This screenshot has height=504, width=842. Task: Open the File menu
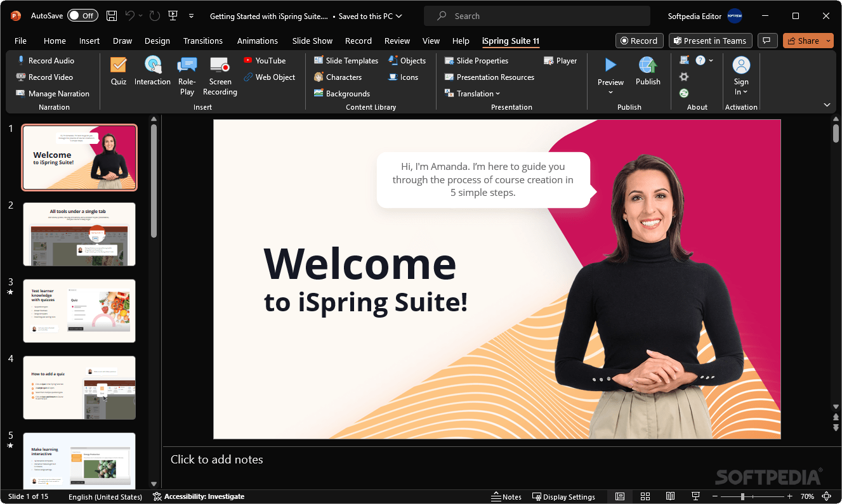point(21,41)
